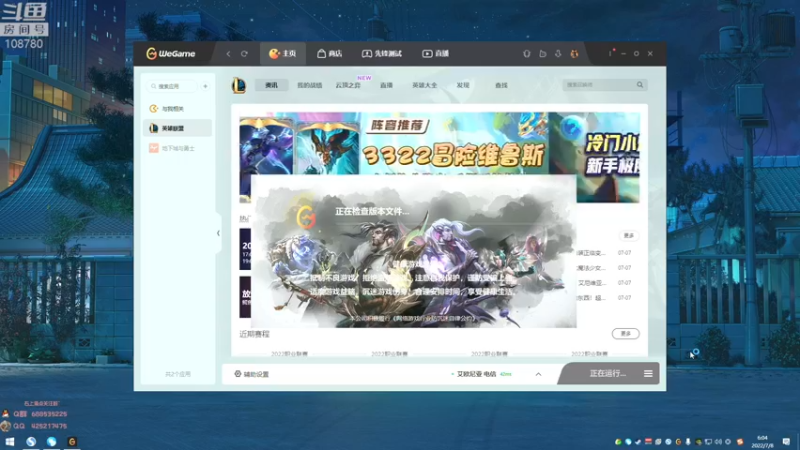Click the 近期赛程 heading
Screen dimensions: 800x450
(x=254, y=334)
